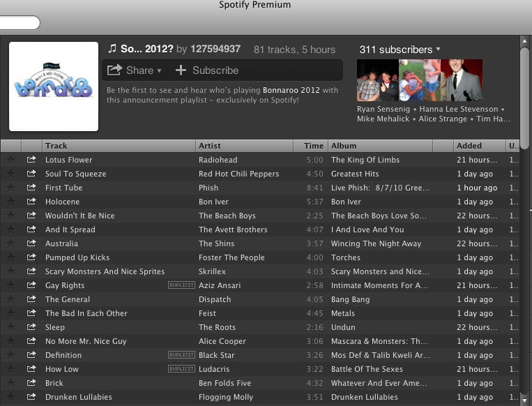
Task: Open artist Red Hot Chili Peppers
Action: 239,174
